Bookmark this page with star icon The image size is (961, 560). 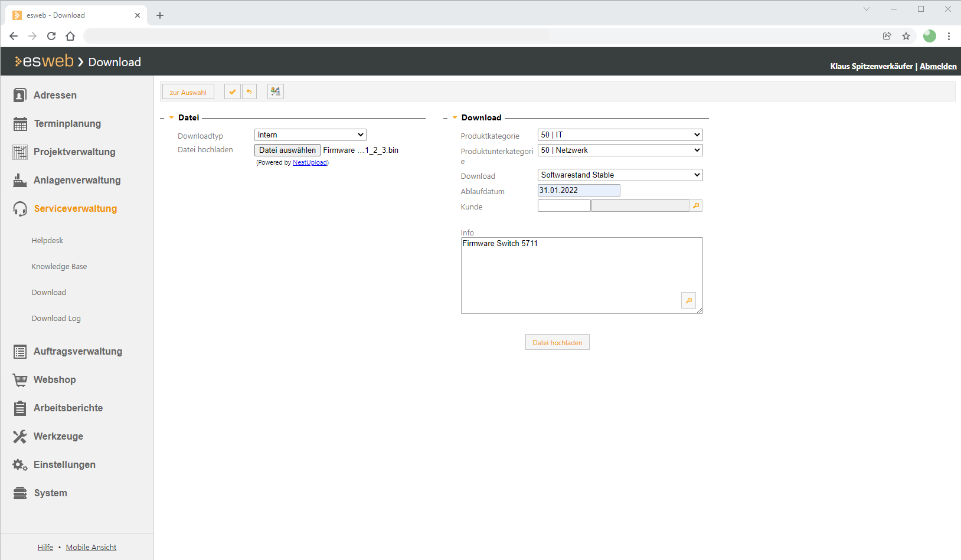(906, 36)
